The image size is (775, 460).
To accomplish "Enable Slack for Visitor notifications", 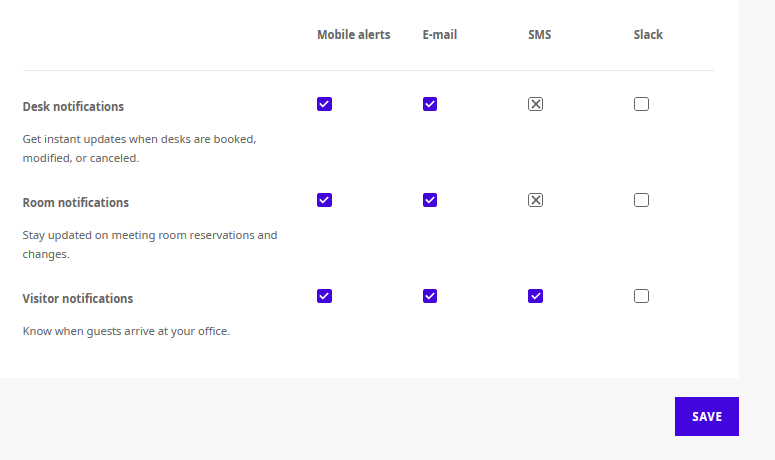I will tap(641, 296).
